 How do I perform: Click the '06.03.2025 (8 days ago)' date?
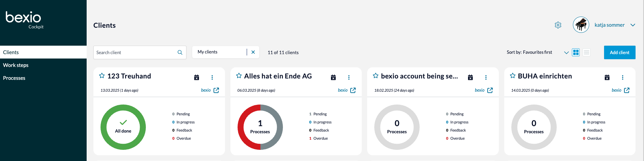point(256,90)
